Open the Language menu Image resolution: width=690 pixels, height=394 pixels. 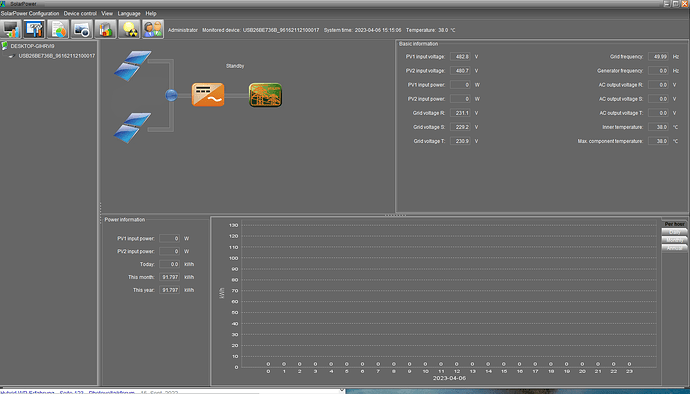click(x=129, y=14)
